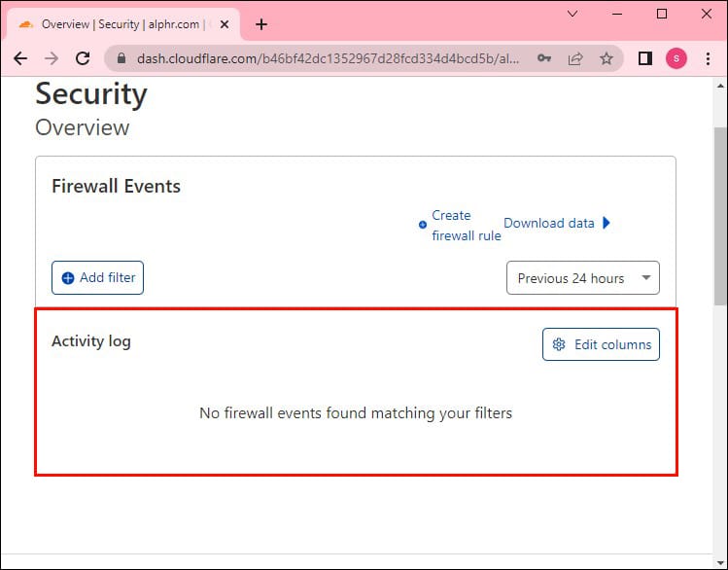Click the browser forward arrow
The image size is (728, 570).
point(51,58)
